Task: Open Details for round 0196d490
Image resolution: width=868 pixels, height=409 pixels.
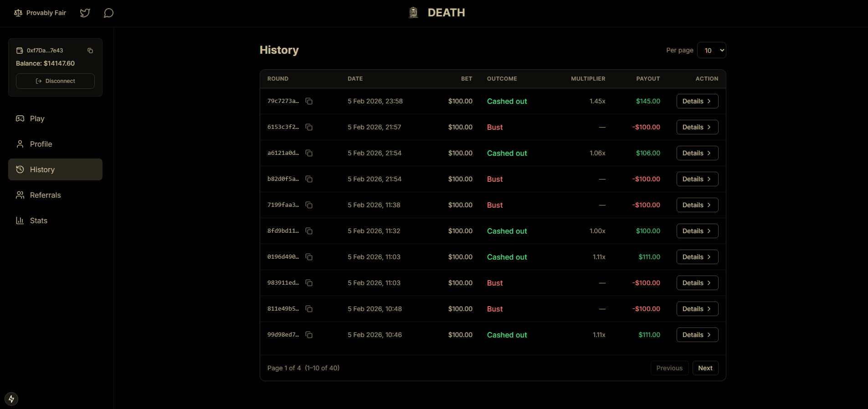Action: coord(697,257)
